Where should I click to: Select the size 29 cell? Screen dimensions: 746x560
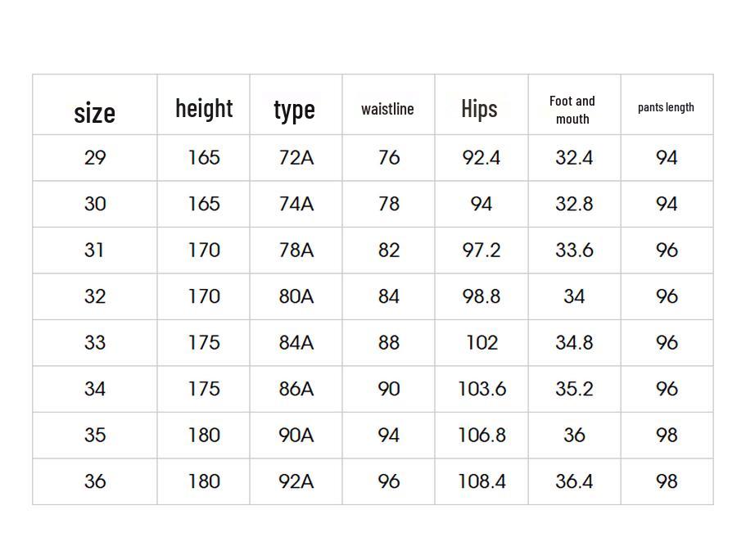(95, 157)
